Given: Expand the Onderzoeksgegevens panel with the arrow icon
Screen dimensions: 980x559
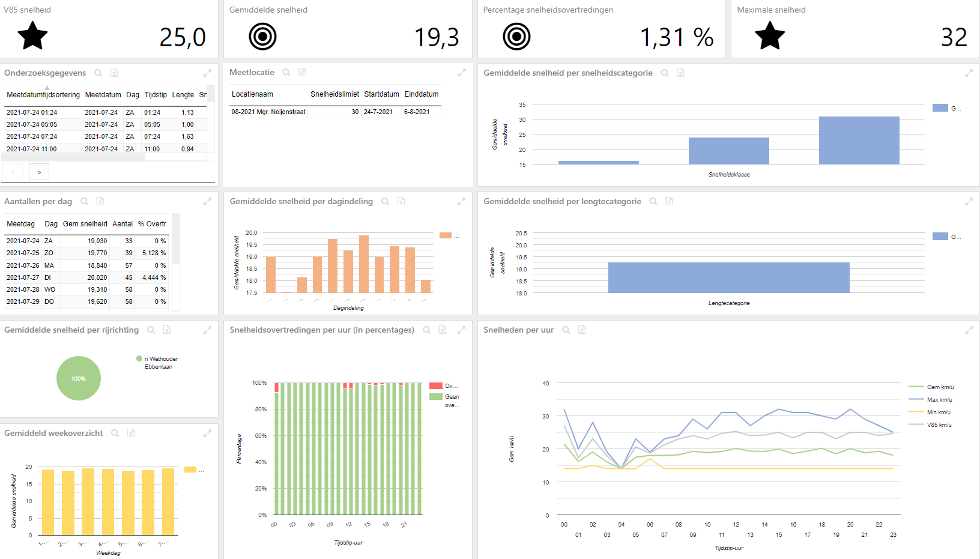Looking at the screenshot, I should coord(207,73).
